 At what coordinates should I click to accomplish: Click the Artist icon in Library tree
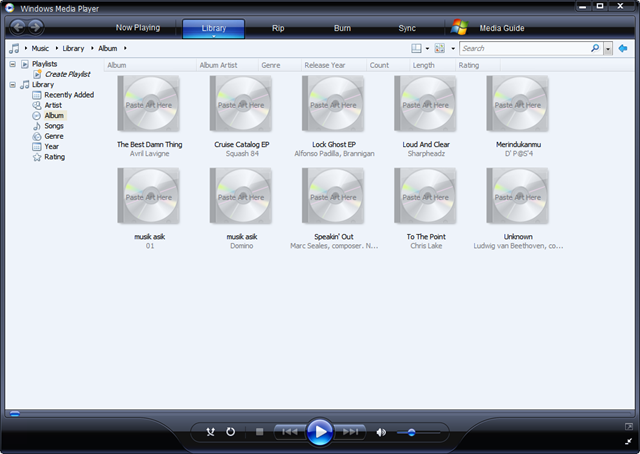pyautogui.click(x=37, y=105)
